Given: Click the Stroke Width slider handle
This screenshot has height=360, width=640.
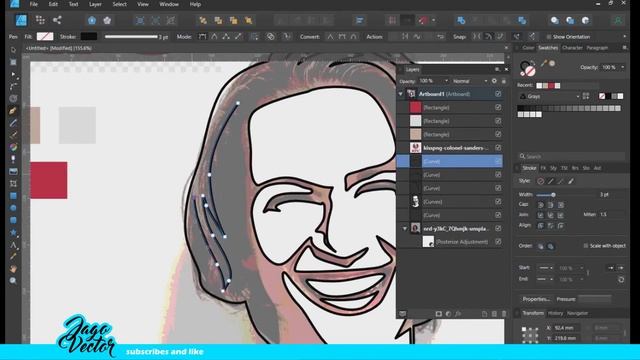Looking at the screenshot, I should [553, 195].
